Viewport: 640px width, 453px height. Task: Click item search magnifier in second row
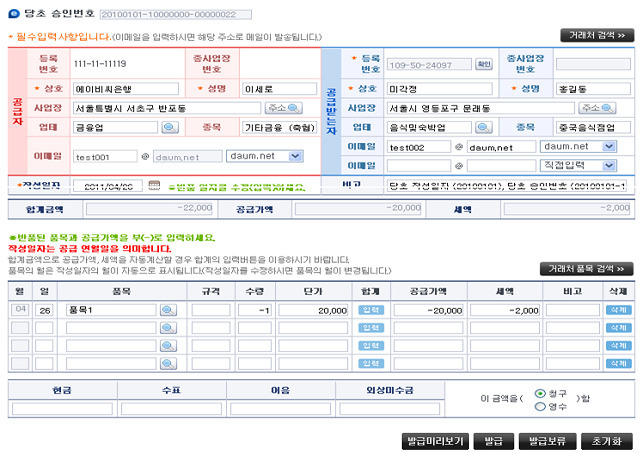[168, 328]
